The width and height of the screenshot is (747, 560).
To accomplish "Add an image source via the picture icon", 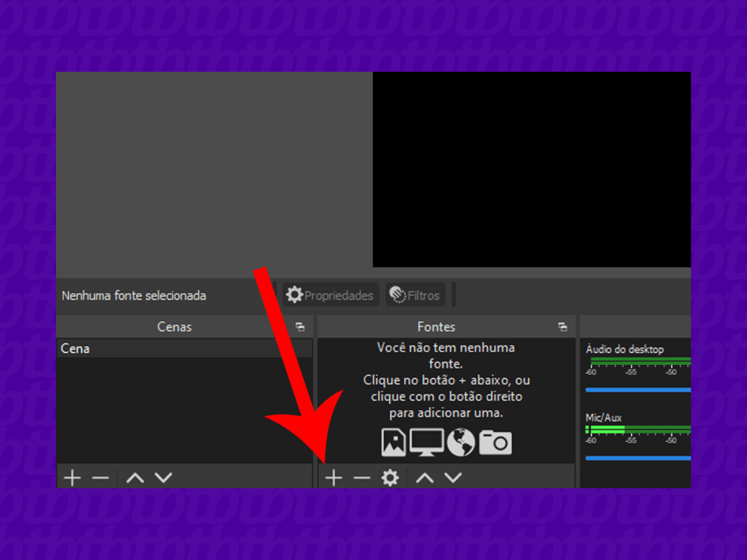I will click(x=393, y=442).
